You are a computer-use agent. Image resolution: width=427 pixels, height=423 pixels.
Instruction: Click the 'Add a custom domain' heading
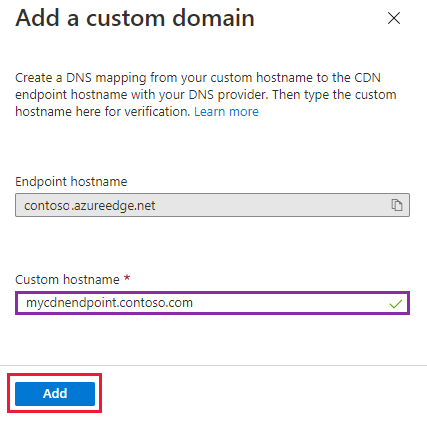click(x=135, y=18)
